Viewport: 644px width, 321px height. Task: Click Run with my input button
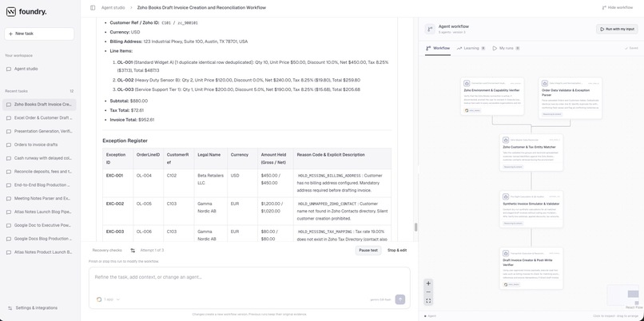[618, 29]
